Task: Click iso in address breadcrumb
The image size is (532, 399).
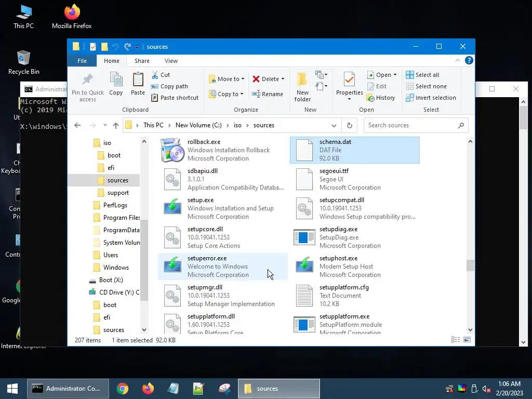Action: tap(237, 125)
